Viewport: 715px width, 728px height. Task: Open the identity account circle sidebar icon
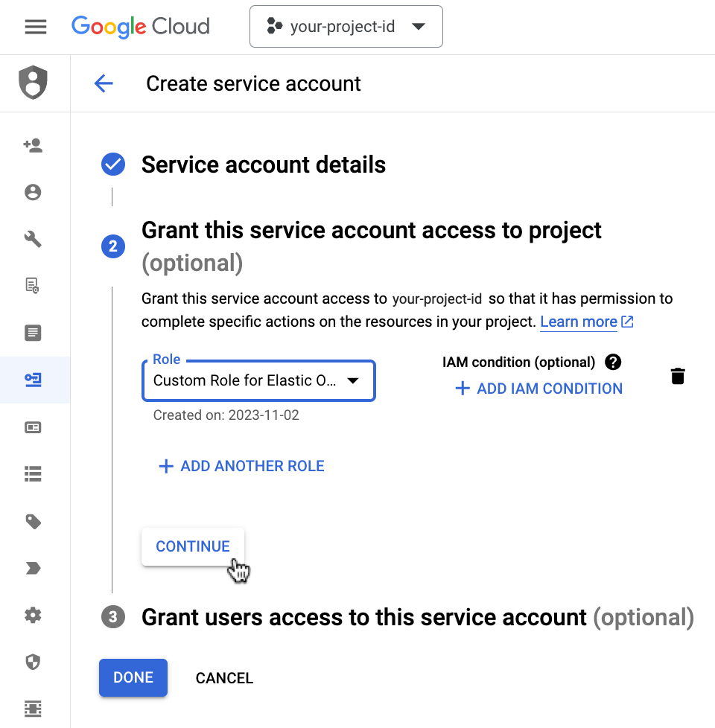[x=33, y=193]
